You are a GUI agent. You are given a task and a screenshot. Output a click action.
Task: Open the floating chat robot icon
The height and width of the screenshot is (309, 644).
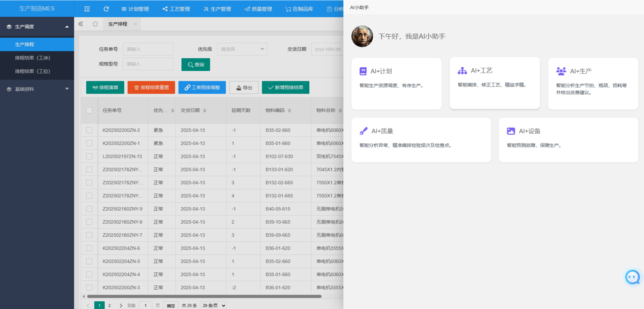tap(633, 277)
